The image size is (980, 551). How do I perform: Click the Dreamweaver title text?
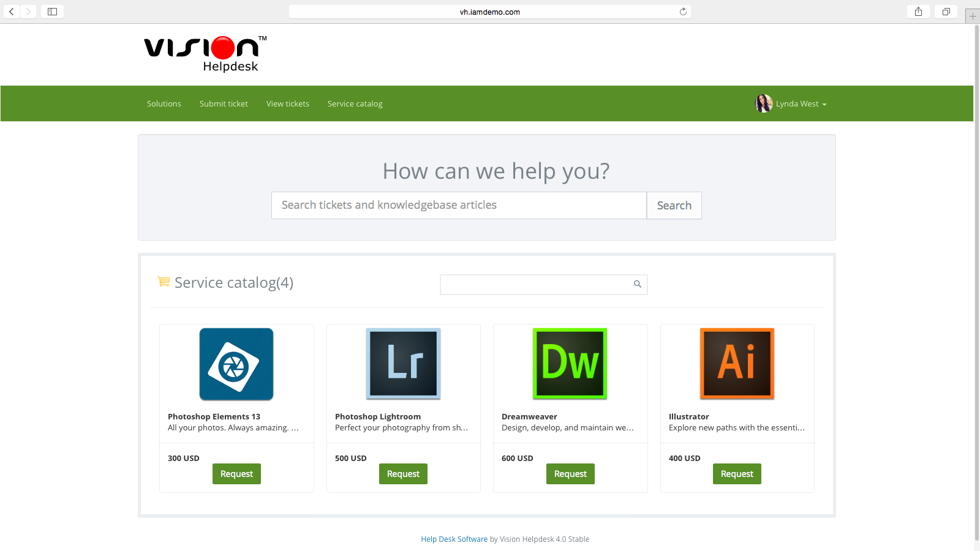(x=529, y=416)
